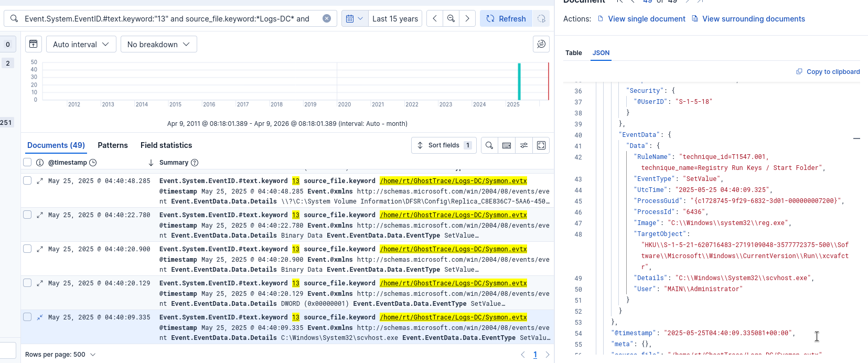Clear the query with the X icon
Image resolution: width=868 pixels, height=363 pixels.
(327, 19)
